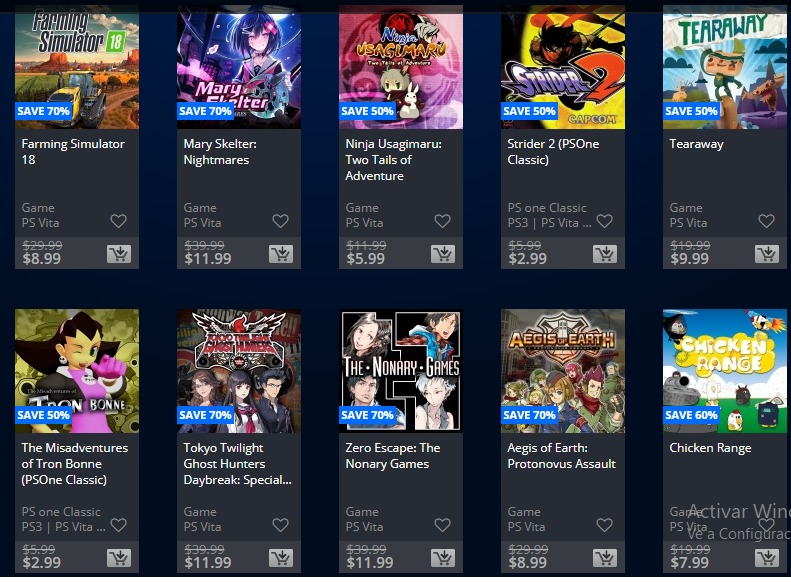Image resolution: width=791 pixels, height=582 pixels.
Task: Add Strider 2 to cart
Action: pyautogui.click(x=605, y=254)
